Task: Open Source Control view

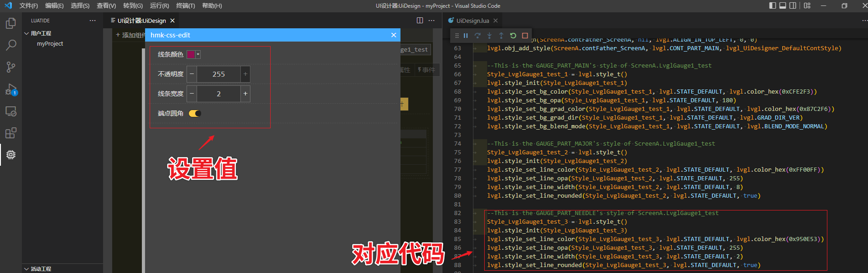Action: pyautogui.click(x=11, y=67)
